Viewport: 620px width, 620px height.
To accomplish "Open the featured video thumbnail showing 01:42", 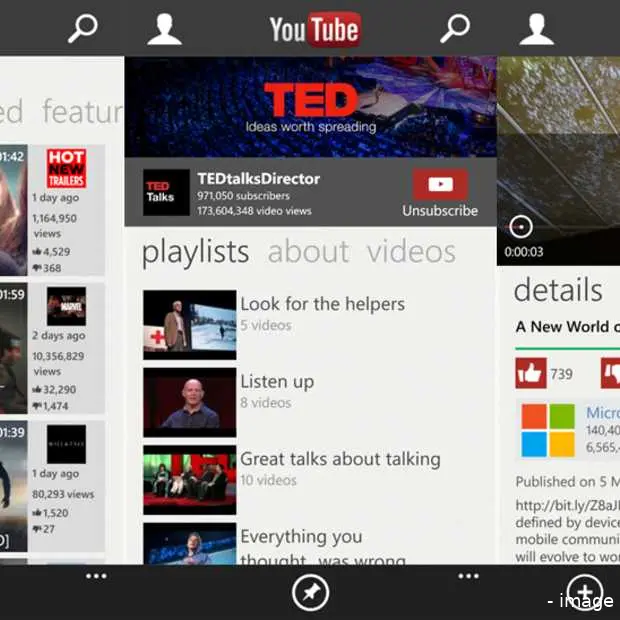I will (13, 210).
